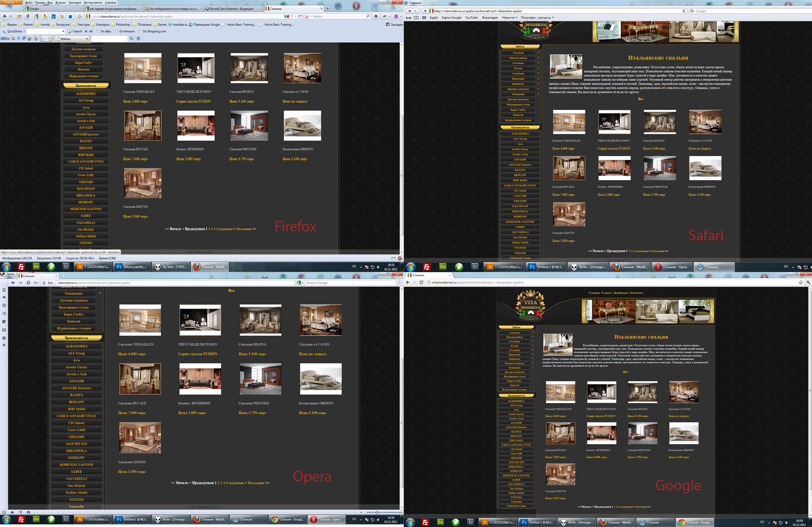Open Safari's Reading List glasses icon
The width and height of the screenshot is (812, 527).
408,18
